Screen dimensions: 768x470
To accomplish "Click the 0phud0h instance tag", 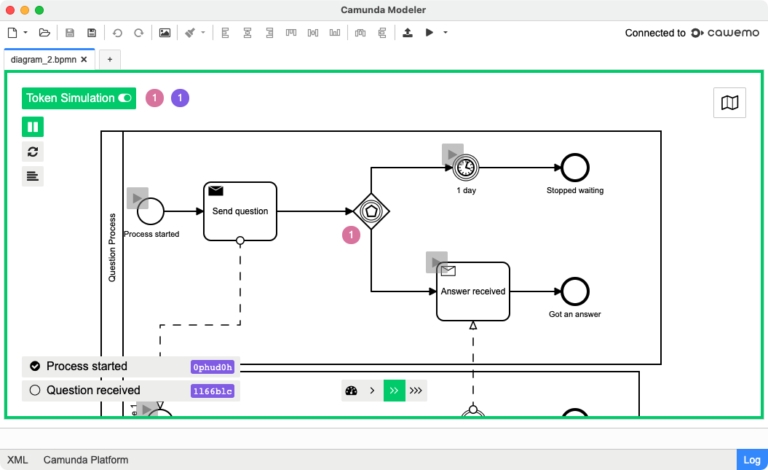I will (213, 367).
